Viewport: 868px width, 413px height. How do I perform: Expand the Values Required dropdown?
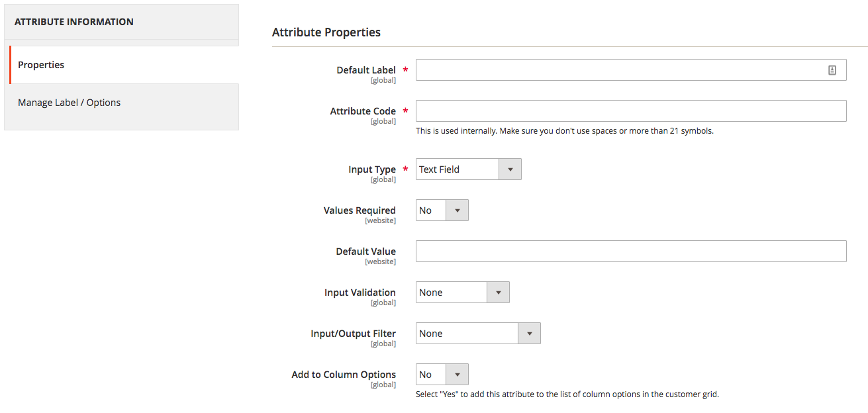[442, 210]
